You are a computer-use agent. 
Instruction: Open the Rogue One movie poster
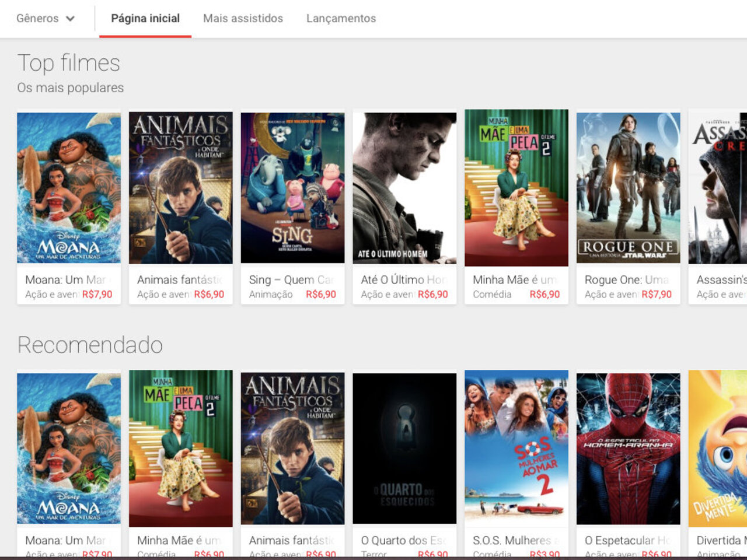(x=629, y=188)
